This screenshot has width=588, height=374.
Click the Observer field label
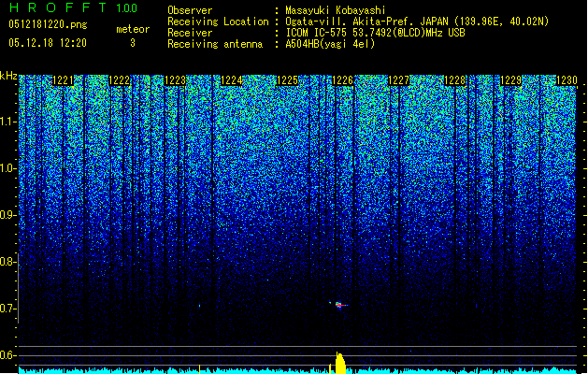click(190, 10)
